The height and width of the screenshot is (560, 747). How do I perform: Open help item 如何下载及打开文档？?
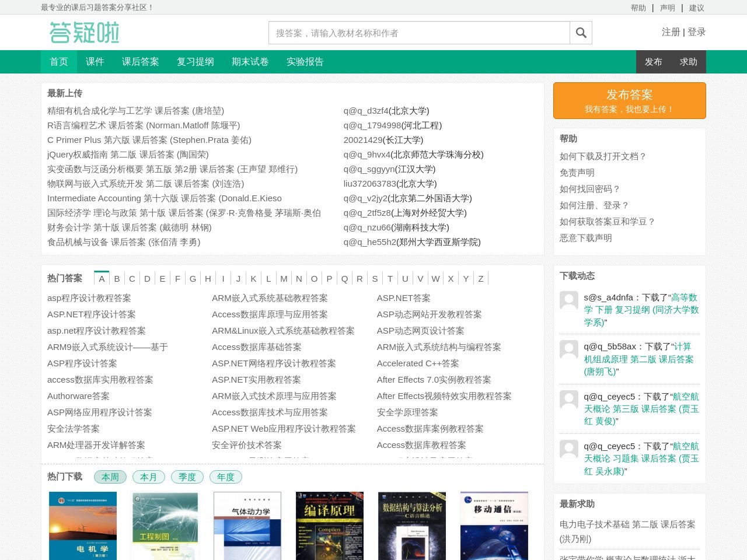(603, 156)
